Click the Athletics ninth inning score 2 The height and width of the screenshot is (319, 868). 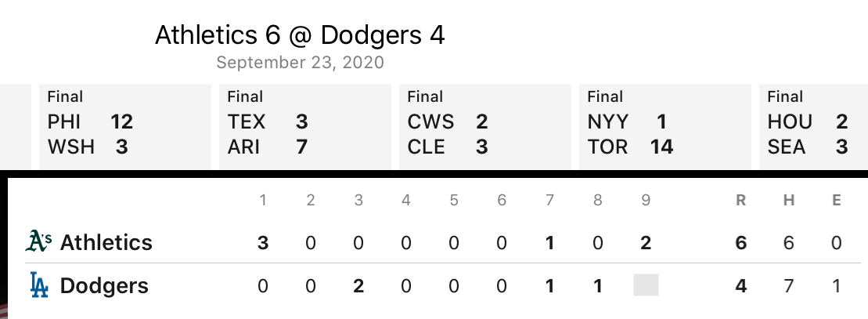click(646, 242)
